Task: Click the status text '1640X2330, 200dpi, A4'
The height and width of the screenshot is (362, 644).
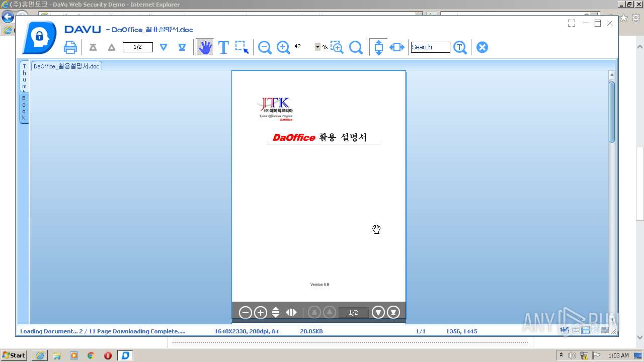Action: coord(247,331)
